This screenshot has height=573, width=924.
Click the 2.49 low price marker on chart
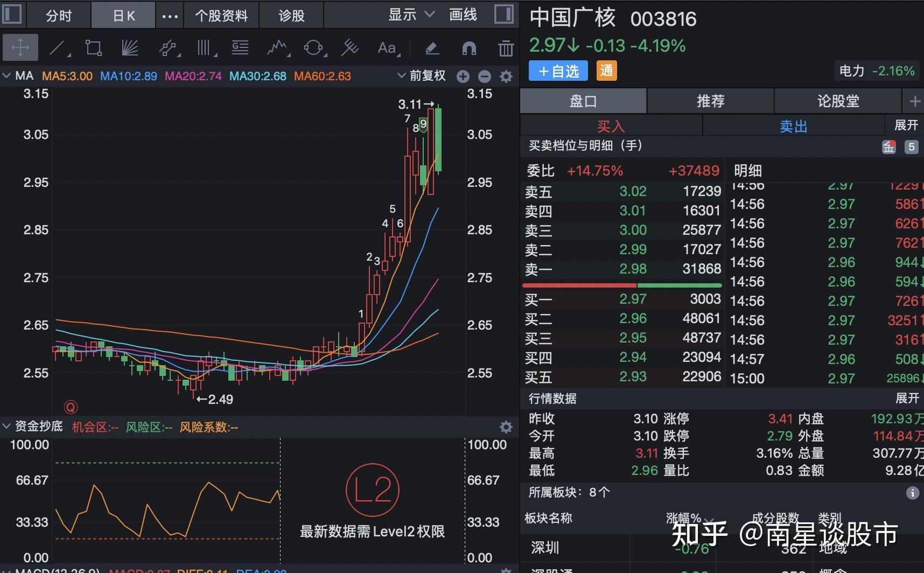[x=214, y=399]
